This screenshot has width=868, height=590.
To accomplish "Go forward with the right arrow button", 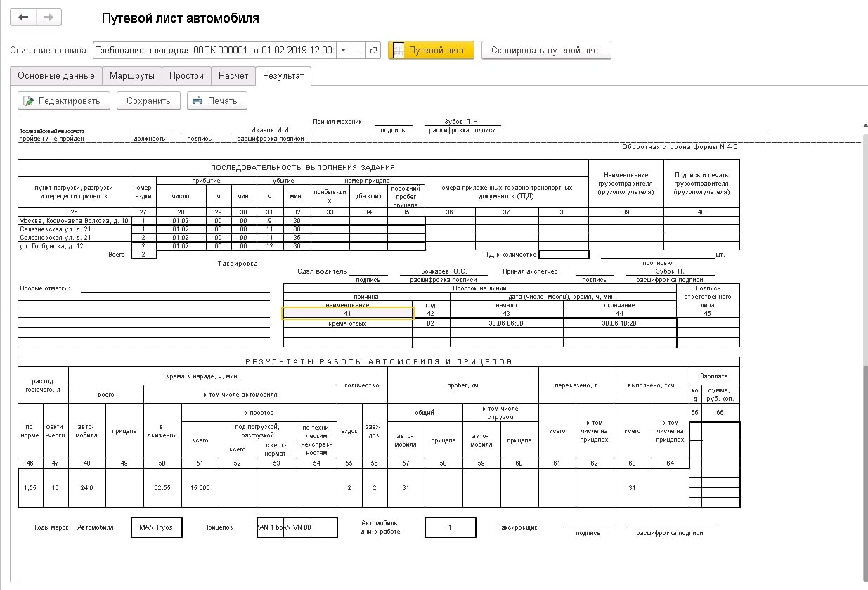I will click(x=48, y=18).
